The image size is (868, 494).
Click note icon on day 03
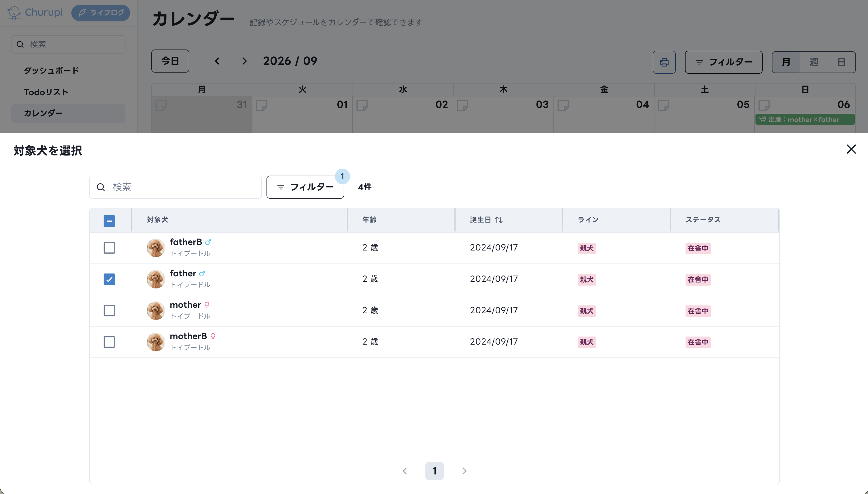pyautogui.click(x=462, y=106)
